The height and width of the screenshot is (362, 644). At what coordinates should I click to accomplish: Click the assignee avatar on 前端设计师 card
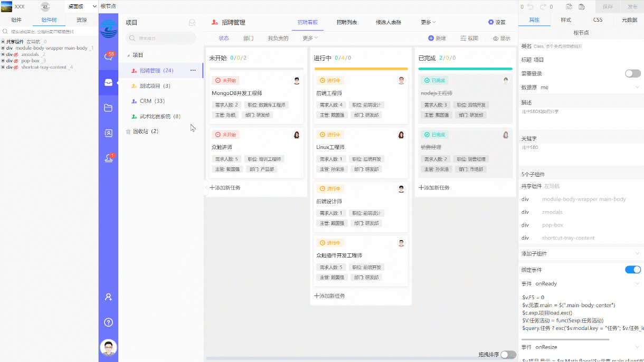click(401, 189)
